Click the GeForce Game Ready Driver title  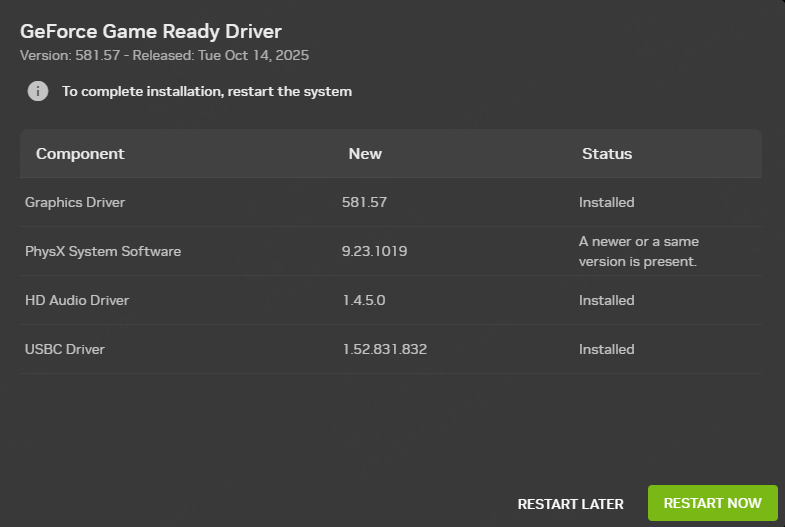coord(151,32)
